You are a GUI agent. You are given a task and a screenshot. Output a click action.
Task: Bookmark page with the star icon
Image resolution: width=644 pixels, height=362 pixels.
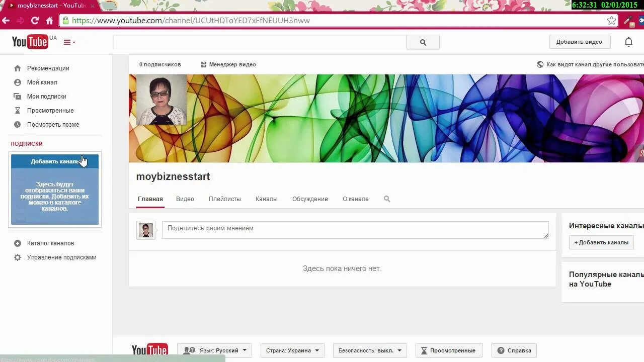pyautogui.click(x=611, y=21)
